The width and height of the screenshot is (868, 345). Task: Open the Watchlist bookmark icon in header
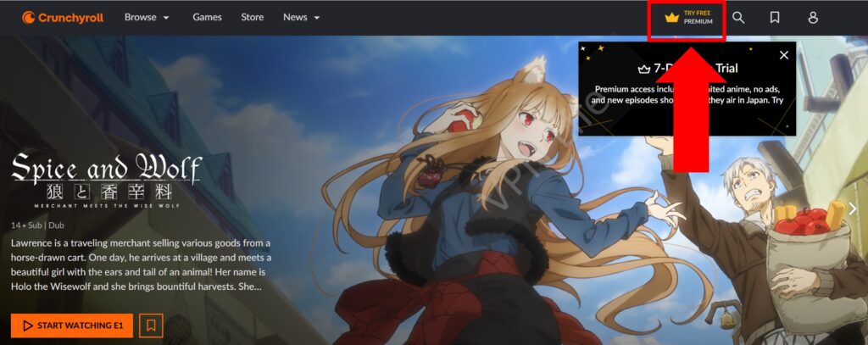pos(775,17)
